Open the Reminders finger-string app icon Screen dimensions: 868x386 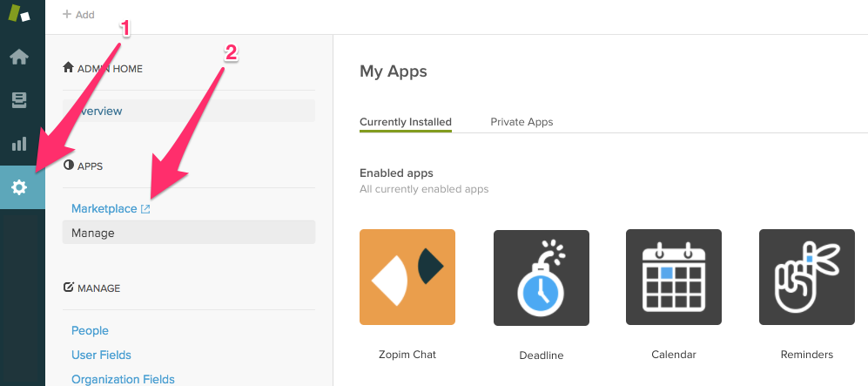pyautogui.click(x=806, y=277)
